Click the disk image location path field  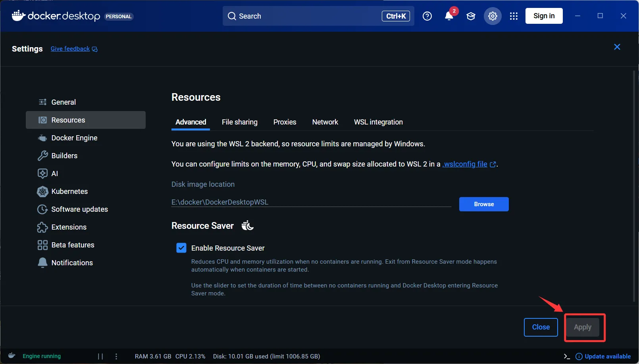[311, 202]
